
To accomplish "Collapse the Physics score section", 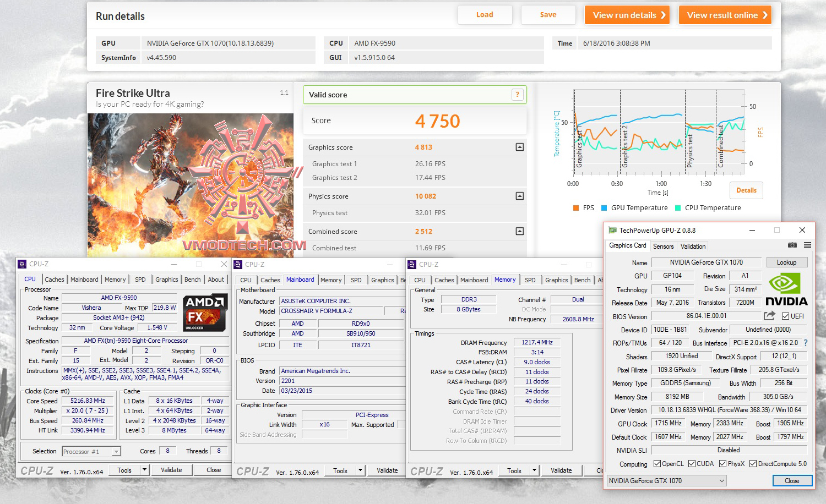I will coord(519,196).
